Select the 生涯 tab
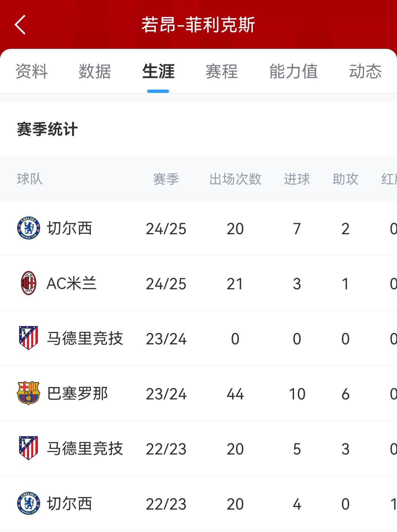 [158, 71]
